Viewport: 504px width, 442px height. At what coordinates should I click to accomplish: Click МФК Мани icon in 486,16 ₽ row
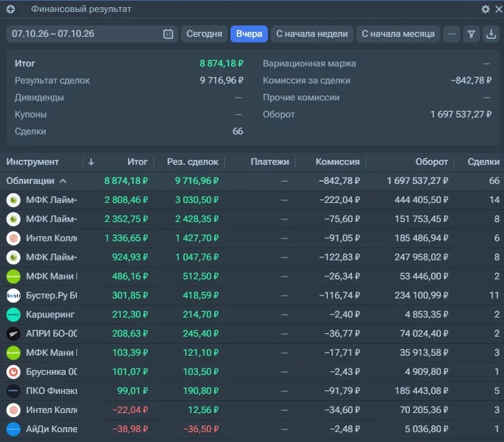pyautogui.click(x=13, y=277)
